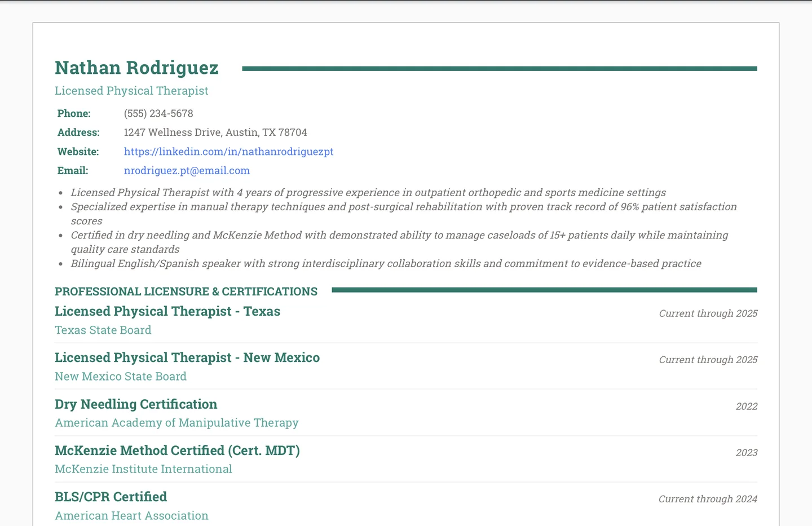Click the Current through 2025 date for Texas license
The image size is (812, 526).
tap(708, 313)
